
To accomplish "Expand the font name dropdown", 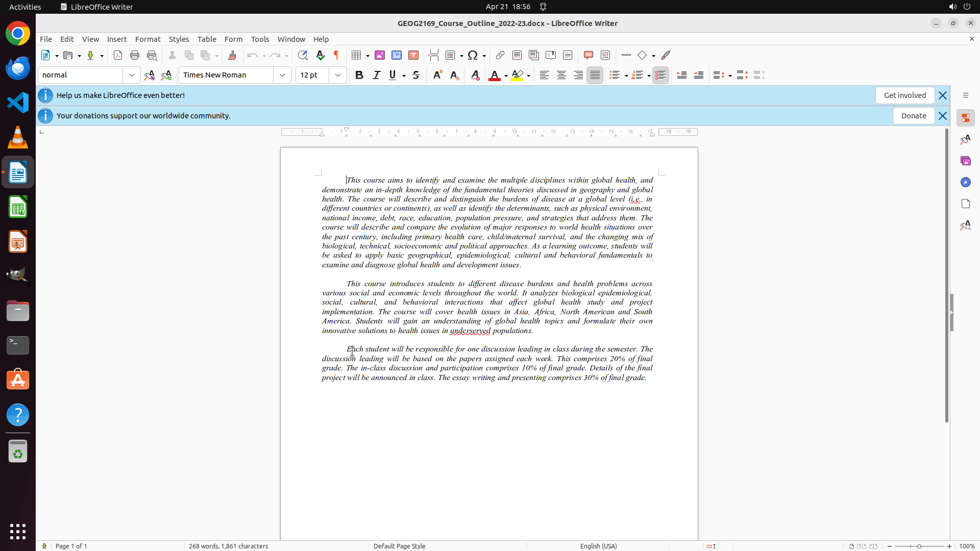I will [x=282, y=75].
